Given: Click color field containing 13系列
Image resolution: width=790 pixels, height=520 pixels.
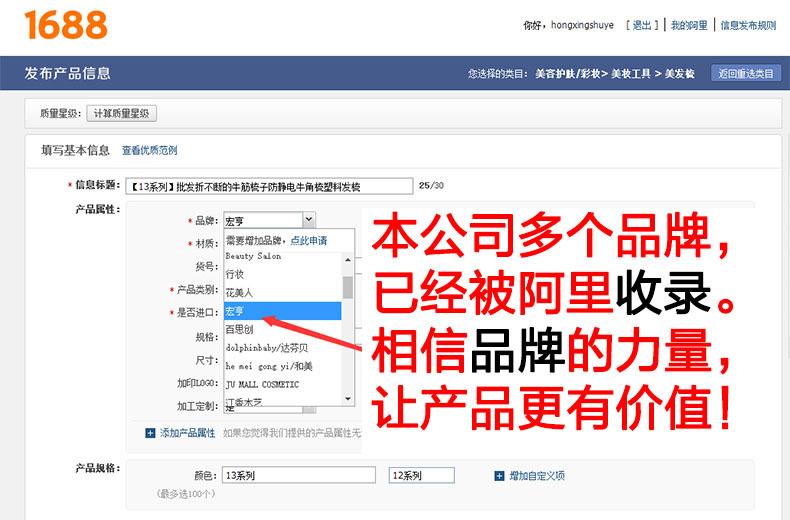Looking at the screenshot, I should [x=299, y=475].
